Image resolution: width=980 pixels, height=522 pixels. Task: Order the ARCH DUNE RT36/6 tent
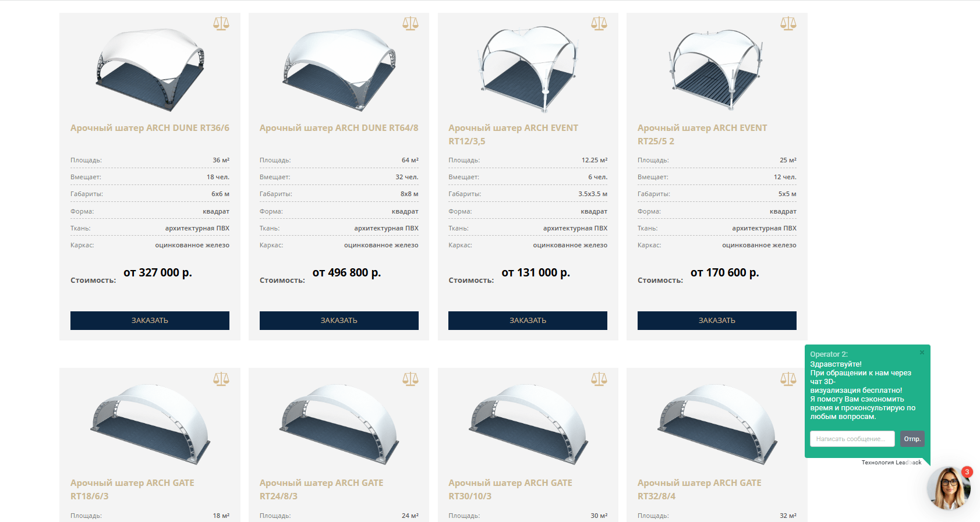coord(150,321)
